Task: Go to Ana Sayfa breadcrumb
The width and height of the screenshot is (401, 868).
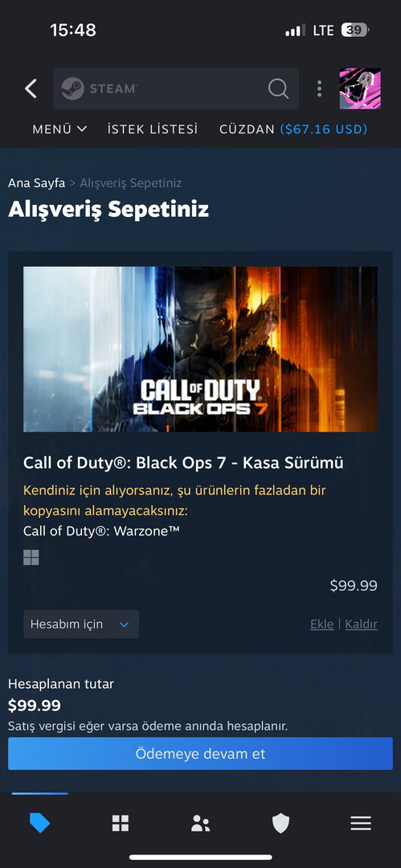Action: point(36,182)
